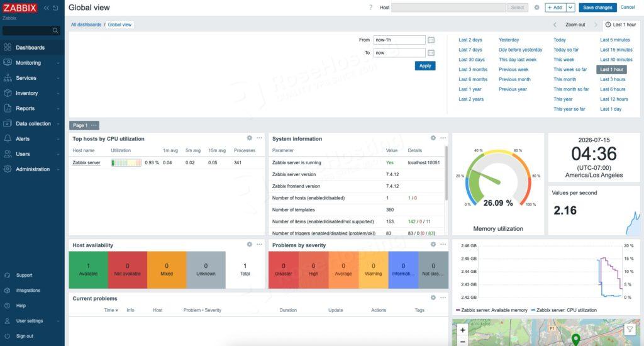The image size is (644, 346).
Task: Focus the From time input field
Action: point(399,40)
